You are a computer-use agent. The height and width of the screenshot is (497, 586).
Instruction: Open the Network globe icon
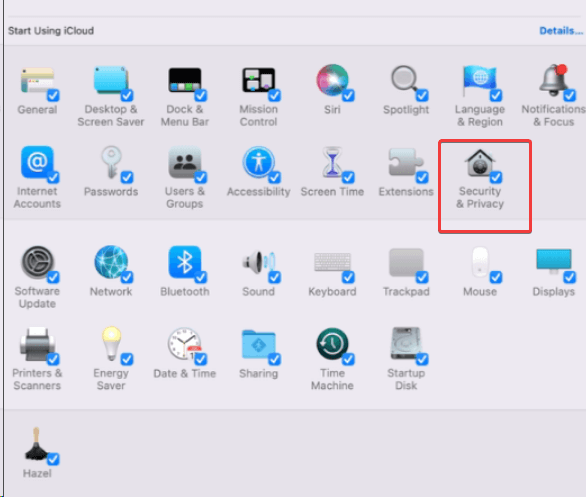(x=111, y=262)
